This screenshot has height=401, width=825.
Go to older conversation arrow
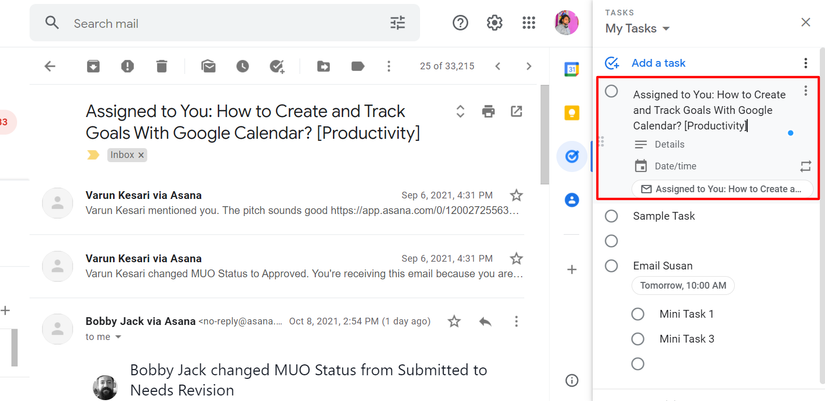[x=529, y=66]
